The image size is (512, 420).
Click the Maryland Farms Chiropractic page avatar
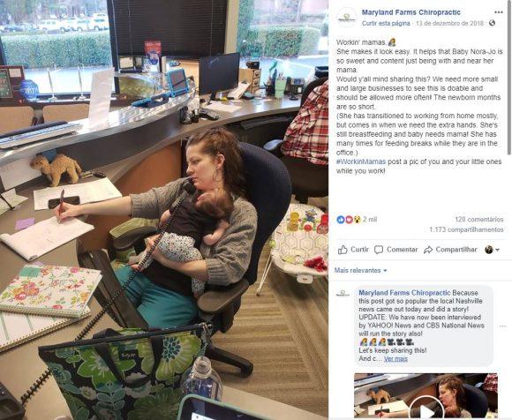[346, 18]
